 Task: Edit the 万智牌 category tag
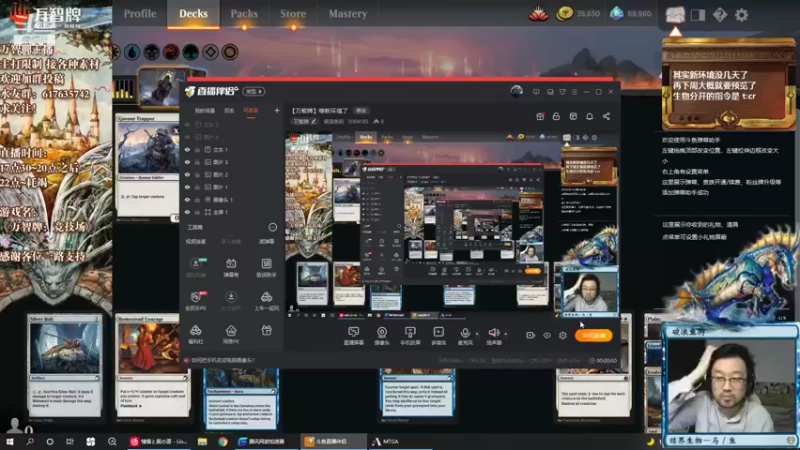pyautogui.click(x=305, y=121)
